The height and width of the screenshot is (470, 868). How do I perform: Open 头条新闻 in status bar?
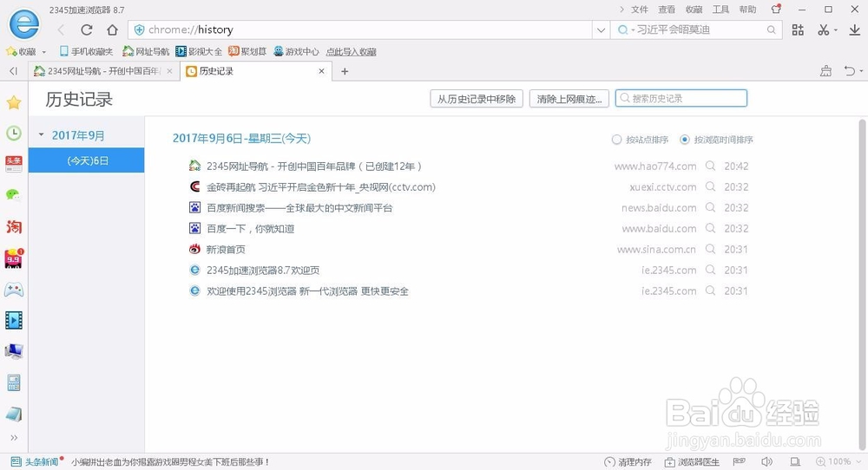[36, 461]
